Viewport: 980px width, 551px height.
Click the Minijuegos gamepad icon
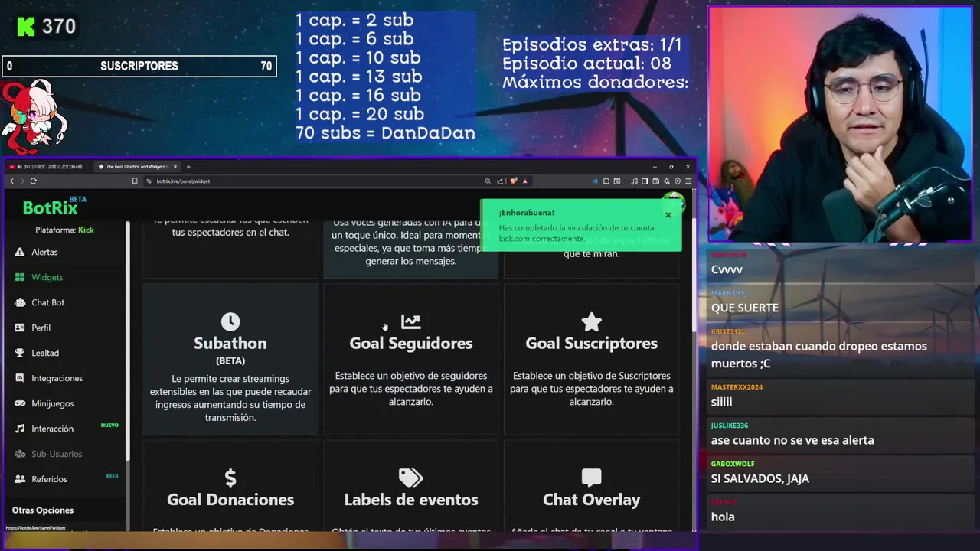(20, 403)
